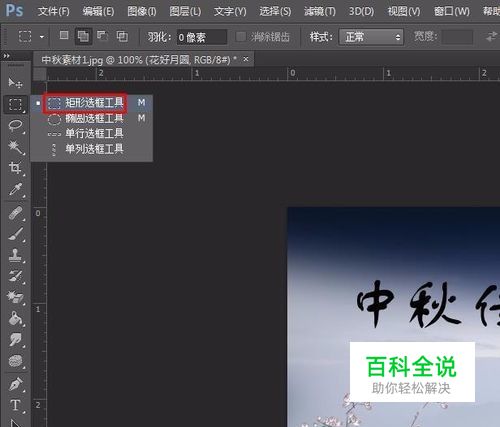Select the Brush tool

(x=15, y=235)
